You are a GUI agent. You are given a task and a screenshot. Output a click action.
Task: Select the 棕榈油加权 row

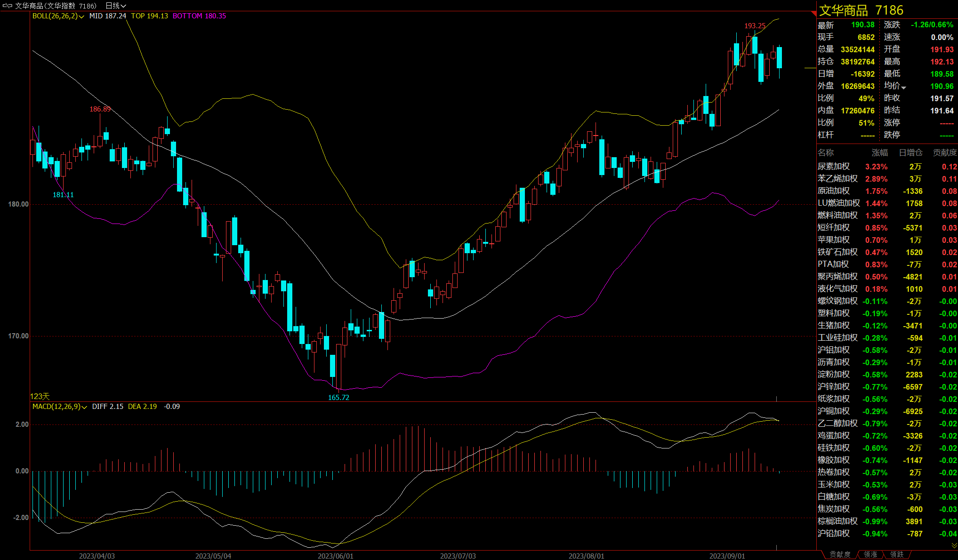[887, 521]
